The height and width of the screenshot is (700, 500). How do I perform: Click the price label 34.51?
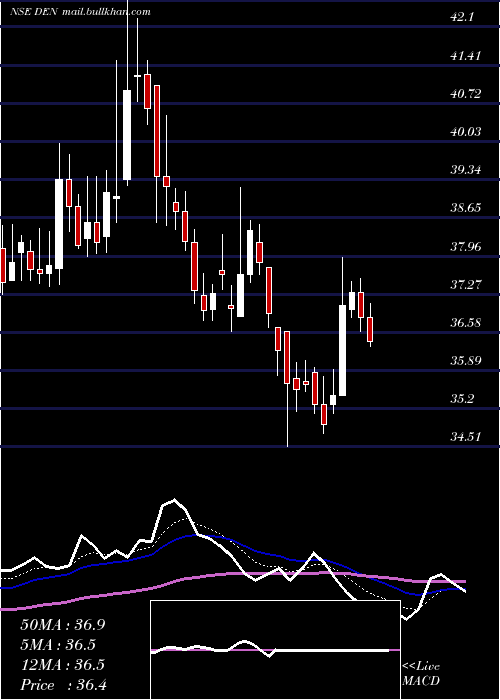click(x=466, y=436)
